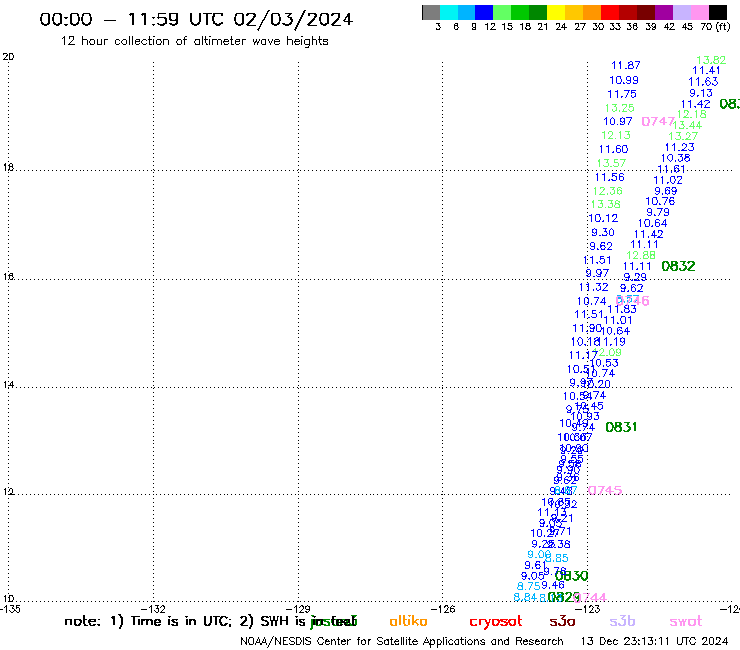Click the green wave height 12.18
The image size is (740, 650).
pyautogui.click(x=692, y=114)
